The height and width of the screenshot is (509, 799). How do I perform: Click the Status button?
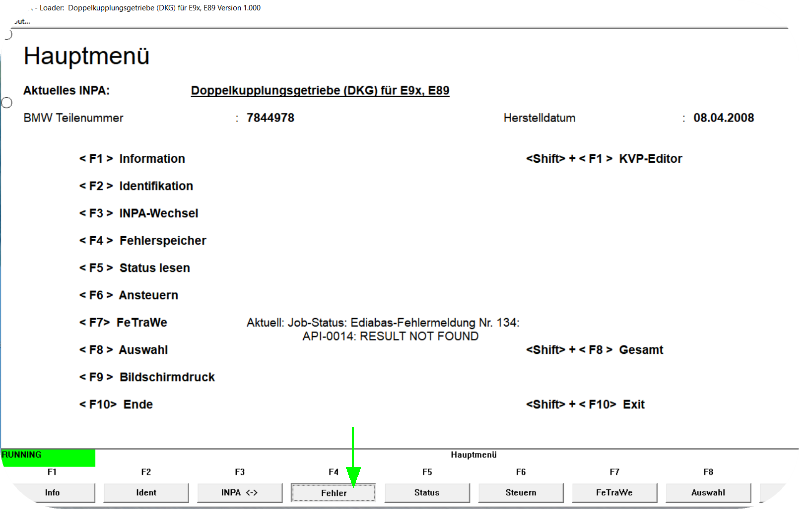[x=427, y=493]
